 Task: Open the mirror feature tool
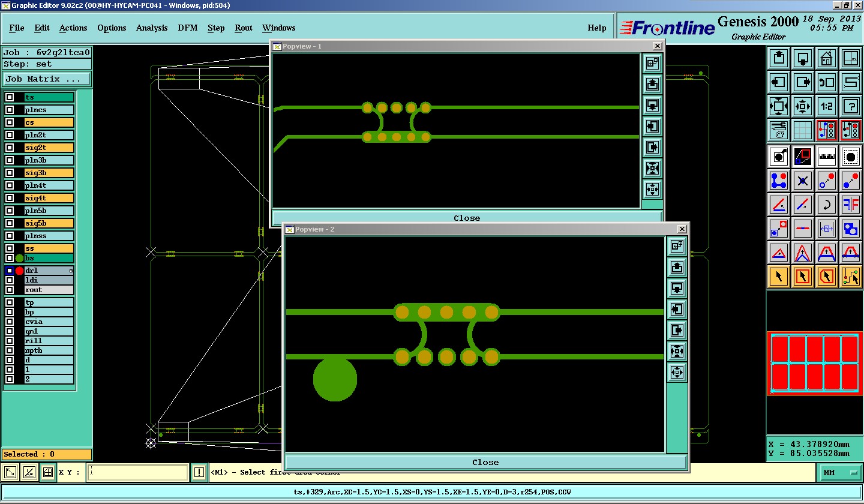point(850,205)
